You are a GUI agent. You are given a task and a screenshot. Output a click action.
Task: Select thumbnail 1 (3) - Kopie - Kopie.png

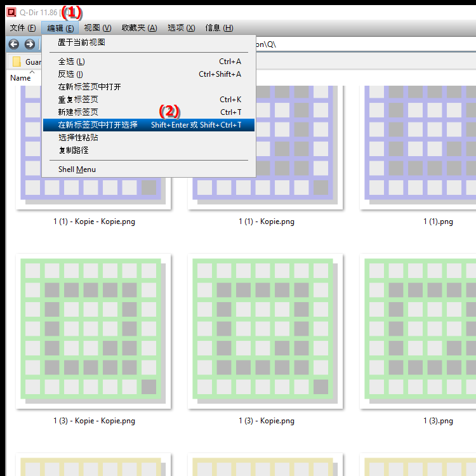coord(94,331)
